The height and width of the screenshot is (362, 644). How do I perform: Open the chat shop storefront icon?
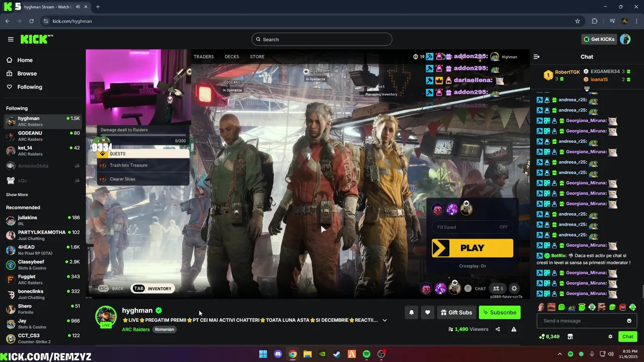[570, 336]
